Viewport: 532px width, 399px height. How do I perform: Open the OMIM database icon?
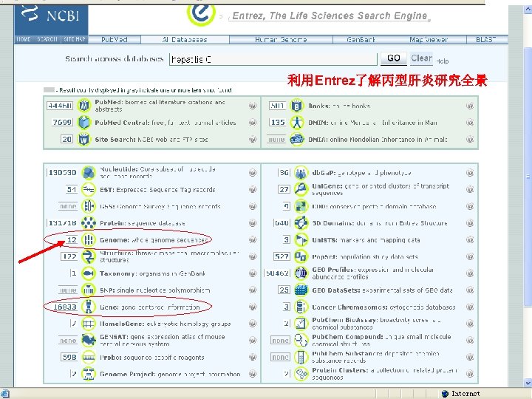click(296, 122)
